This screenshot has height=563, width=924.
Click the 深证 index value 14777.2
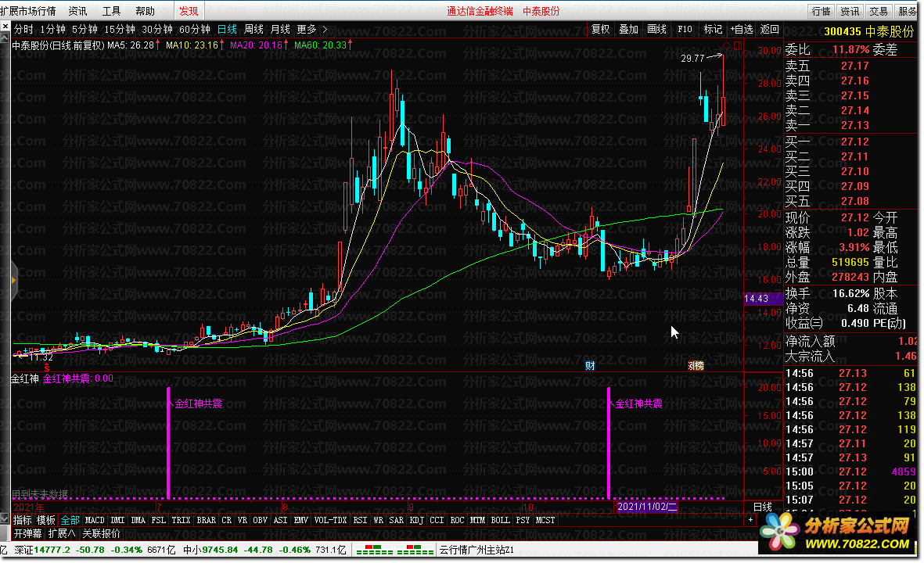coord(52,550)
